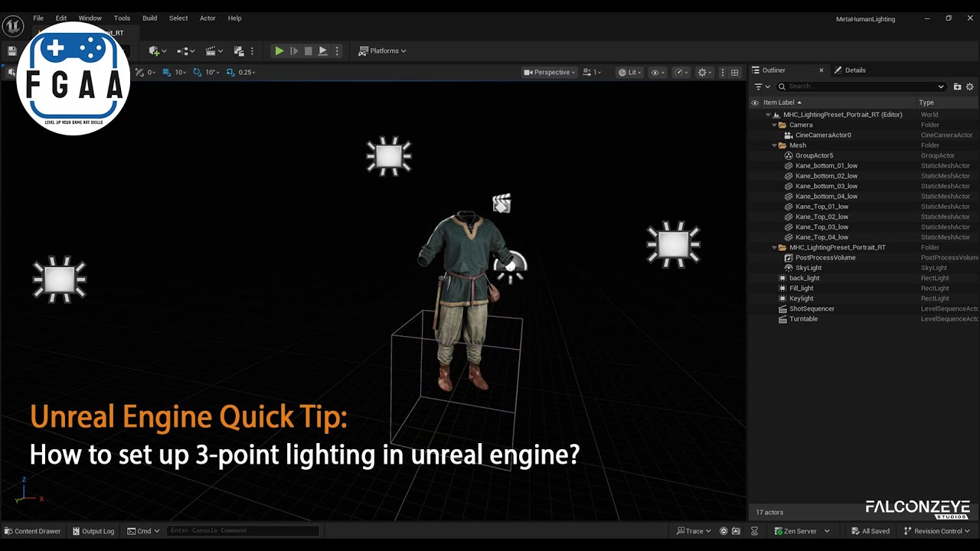Open the Revision Control menu

(937, 531)
